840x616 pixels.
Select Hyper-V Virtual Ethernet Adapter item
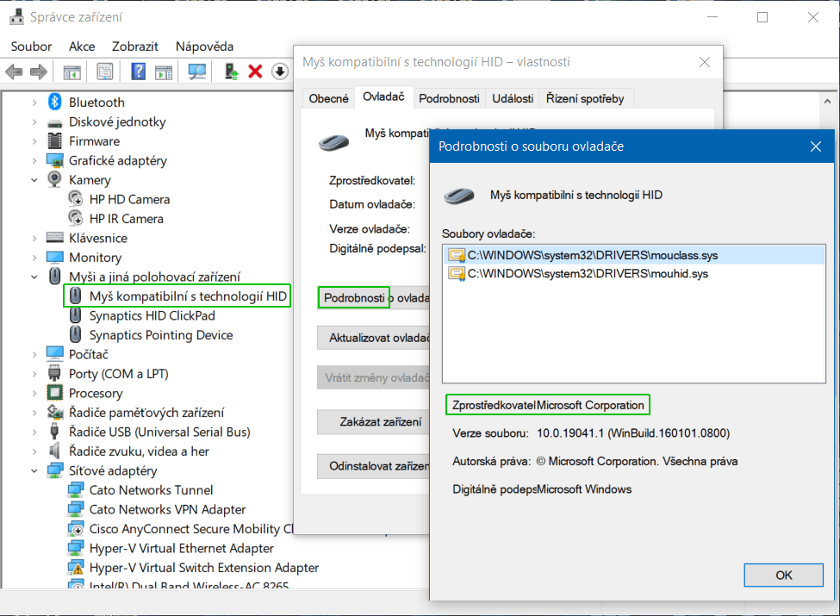click(x=182, y=548)
